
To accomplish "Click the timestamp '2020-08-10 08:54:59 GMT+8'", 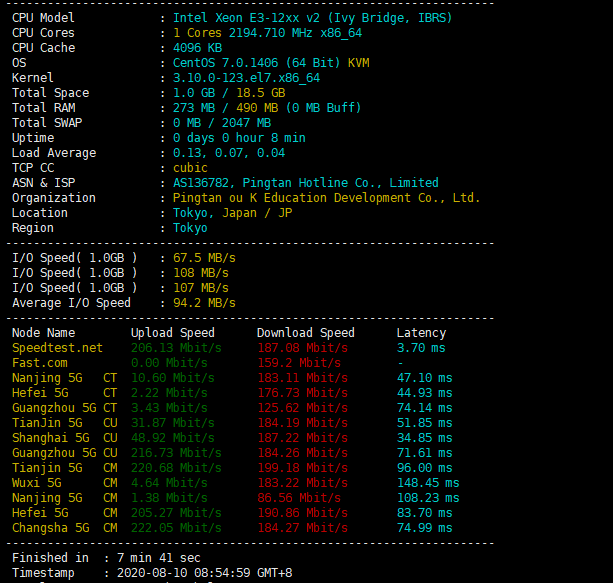I will [204, 573].
